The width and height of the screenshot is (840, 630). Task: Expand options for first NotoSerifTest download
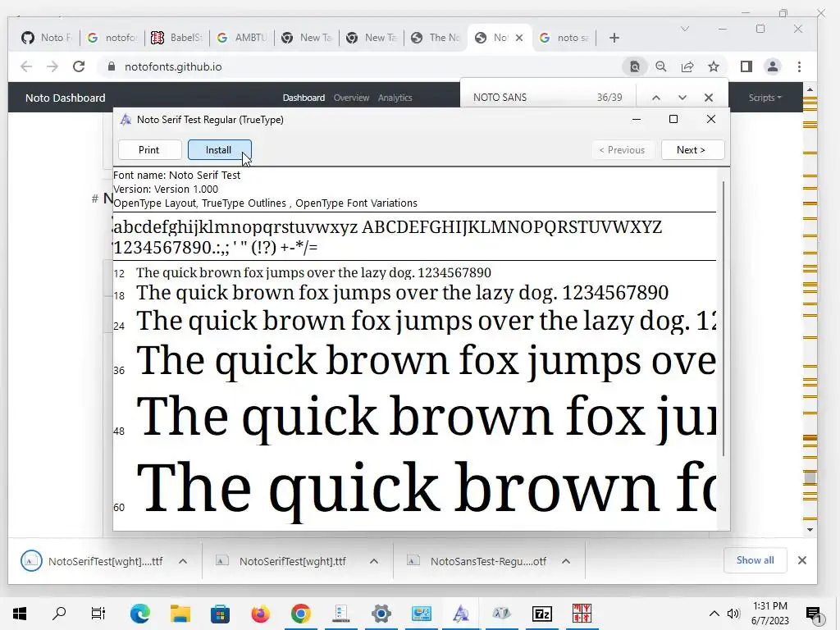183,561
